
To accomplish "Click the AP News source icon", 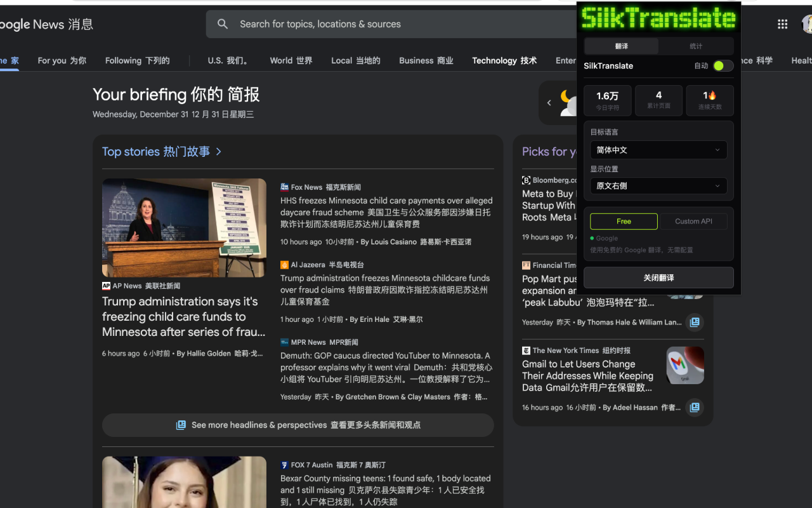I will click(106, 286).
